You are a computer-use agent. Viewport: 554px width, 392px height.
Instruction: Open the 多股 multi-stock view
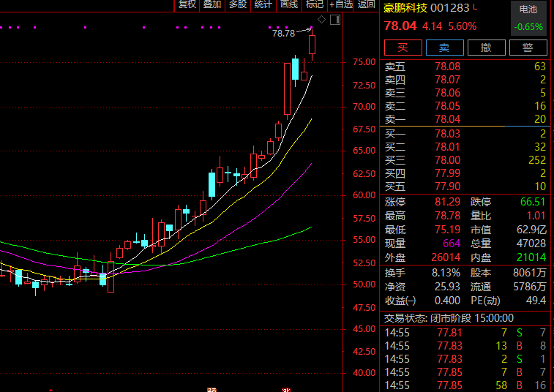coord(238,4)
